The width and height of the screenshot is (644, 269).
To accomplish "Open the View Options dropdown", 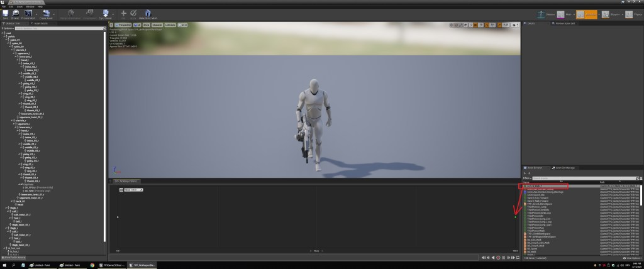I will pyautogui.click(x=630, y=258).
